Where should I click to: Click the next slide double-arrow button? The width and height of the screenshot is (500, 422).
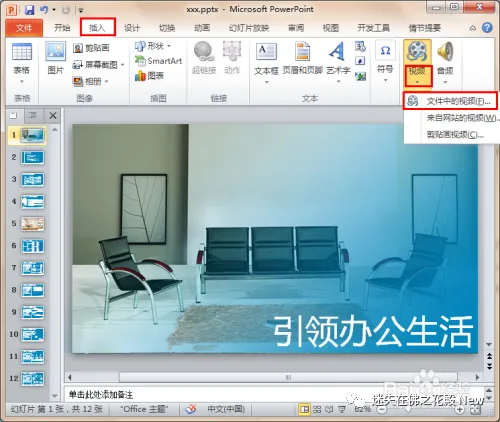tap(489, 366)
